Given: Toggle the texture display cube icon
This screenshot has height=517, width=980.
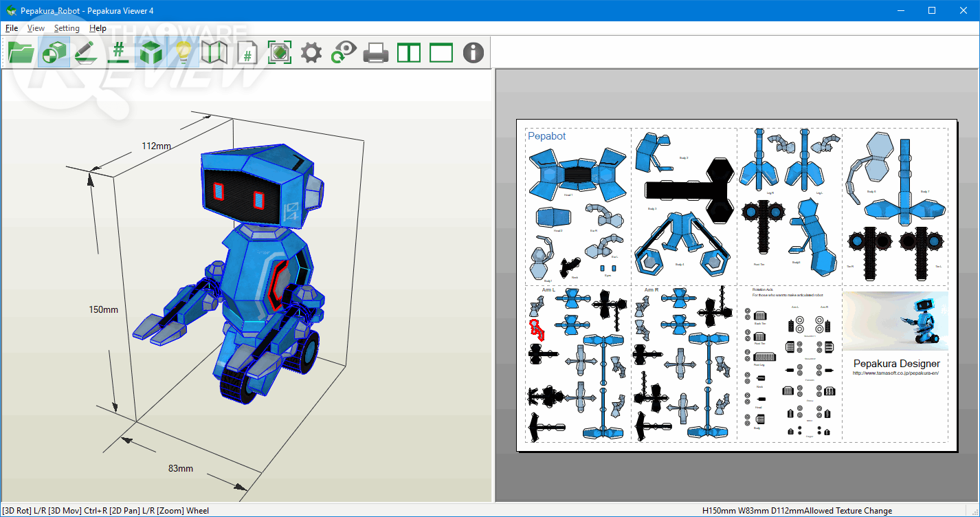Looking at the screenshot, I should [x=54, y=52].
